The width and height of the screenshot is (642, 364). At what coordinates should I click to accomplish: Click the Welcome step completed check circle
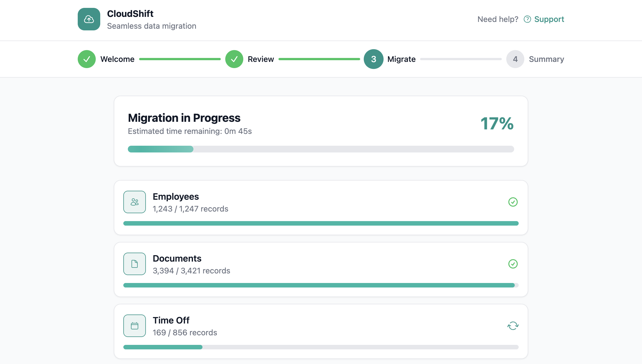87,59
